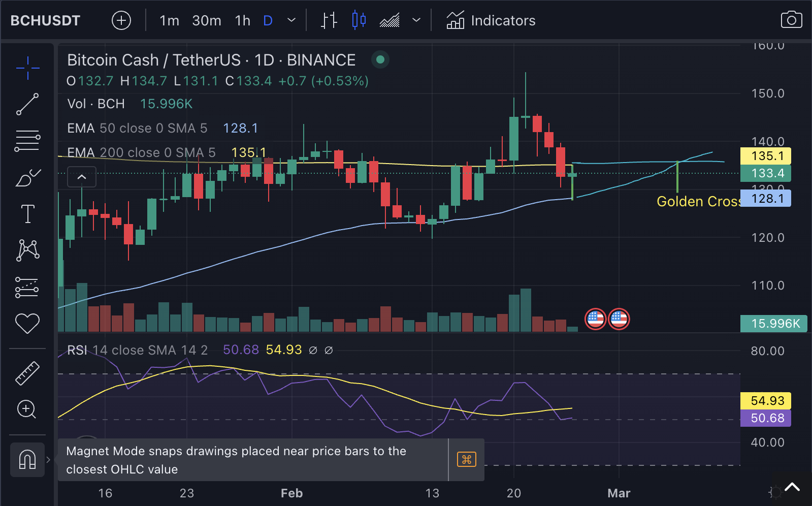Switch to the 1m timeframe
812x506 pixels.
click(169, 20)
